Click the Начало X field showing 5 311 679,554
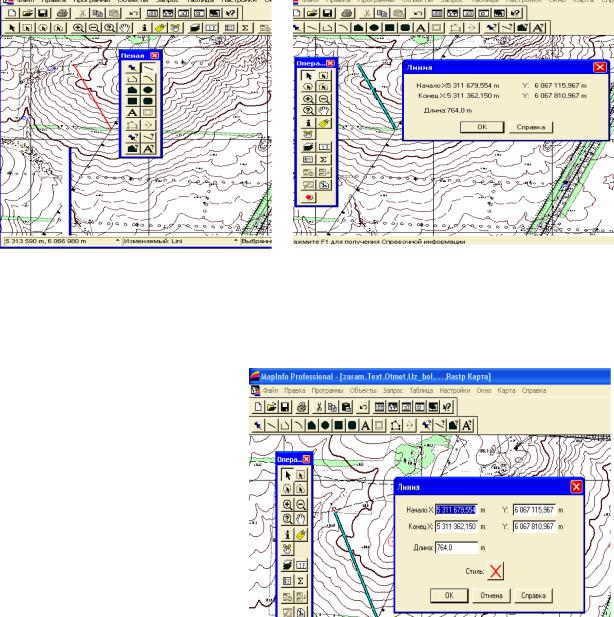 click(x=457, y=510)
